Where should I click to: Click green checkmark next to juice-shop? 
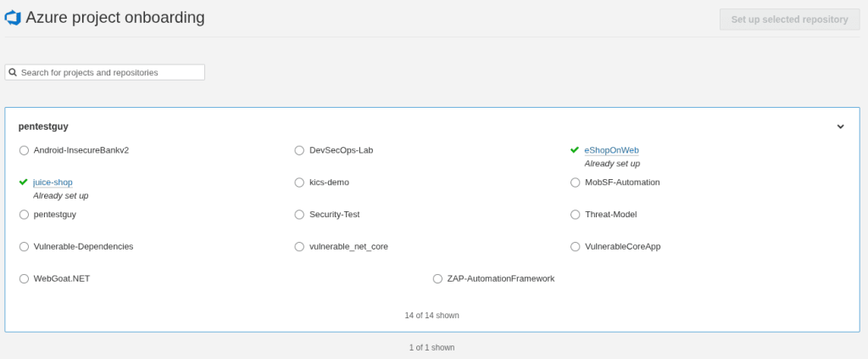(23, 182)
